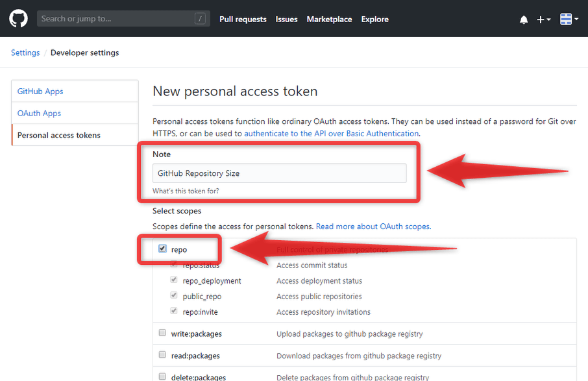Open the user avatar menu
The image size is (588, 381).
click(569, 19)
